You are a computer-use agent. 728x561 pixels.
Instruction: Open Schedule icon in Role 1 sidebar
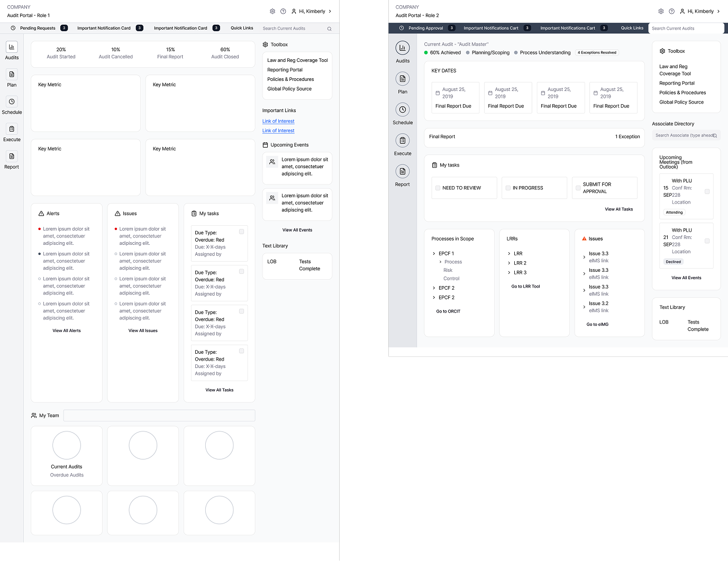click(x=12, y=102)
